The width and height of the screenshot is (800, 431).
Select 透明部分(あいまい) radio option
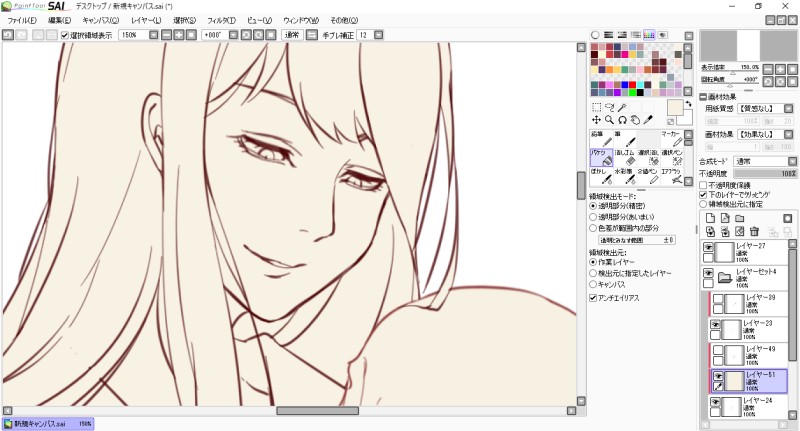pyautogui.click(x=593, y=217)
